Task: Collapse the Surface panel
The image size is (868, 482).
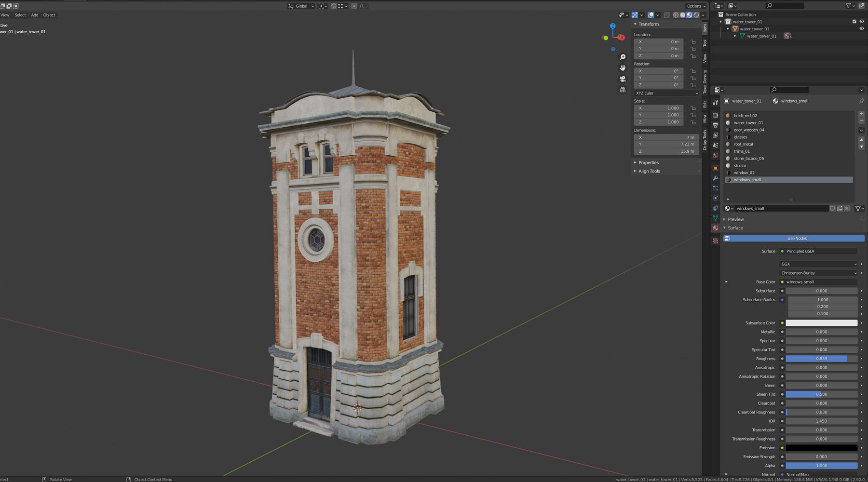Action: [x=734, y=228]
